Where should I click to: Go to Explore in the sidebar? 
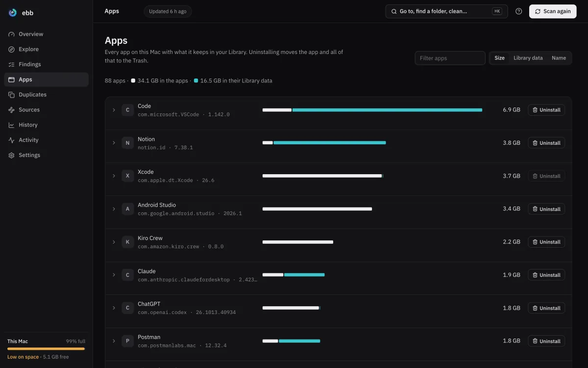(x=46, y=49)
